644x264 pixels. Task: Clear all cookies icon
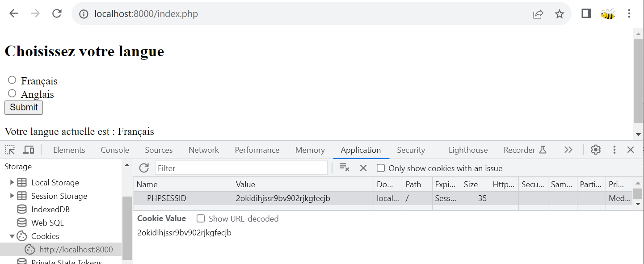(x=344, y=168)
